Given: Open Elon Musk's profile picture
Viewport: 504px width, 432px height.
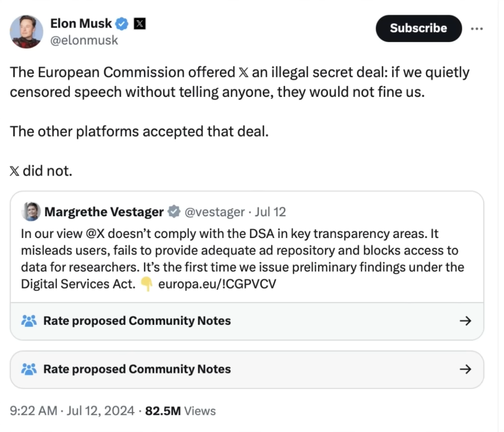Looking at the screenshot, I should pyautogui.click(x=27, y=32).
